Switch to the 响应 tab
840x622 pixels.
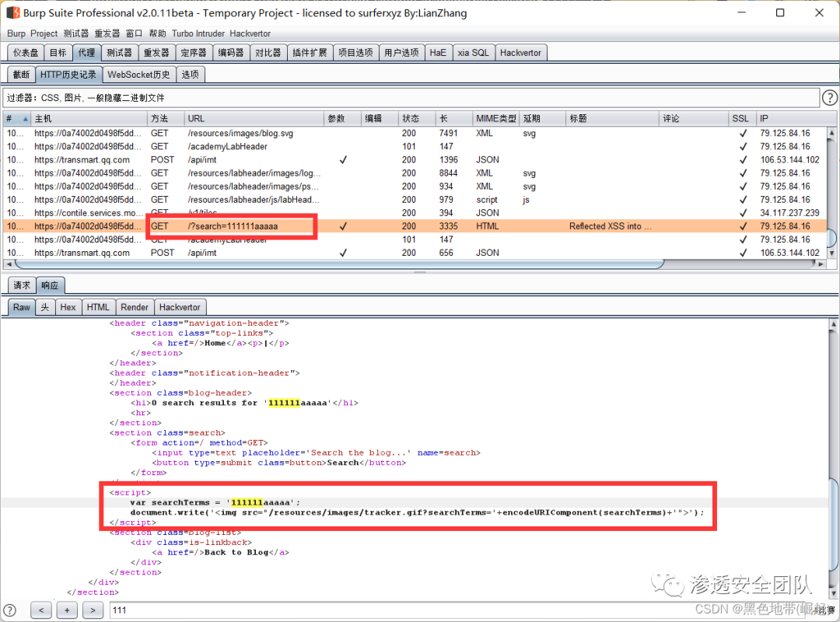(x=51, y=285)
